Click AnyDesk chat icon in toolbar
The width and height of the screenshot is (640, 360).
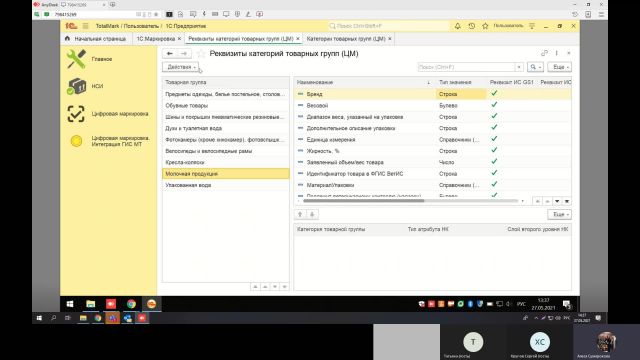tap(193, 14)
